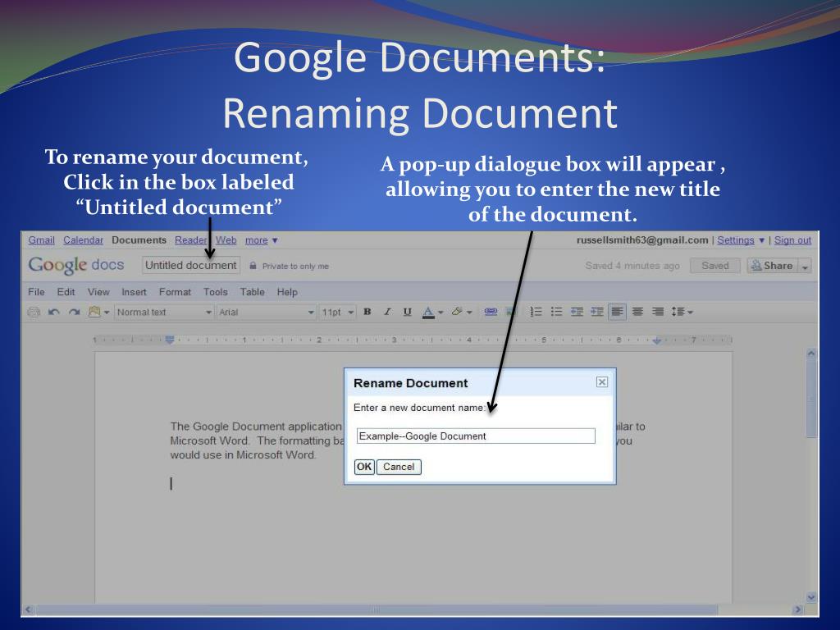Open the File menu
Viewport: 840px width, 630px height.
pos(36,292)
